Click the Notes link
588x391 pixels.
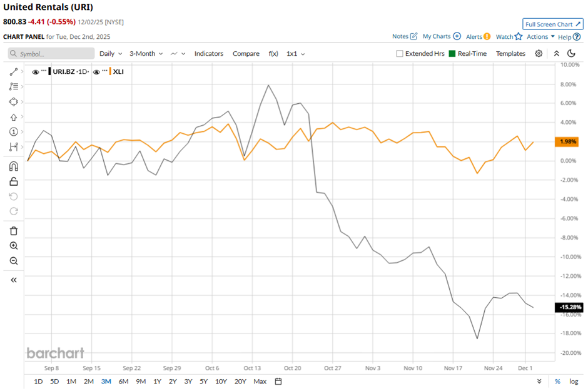(400, 36)
